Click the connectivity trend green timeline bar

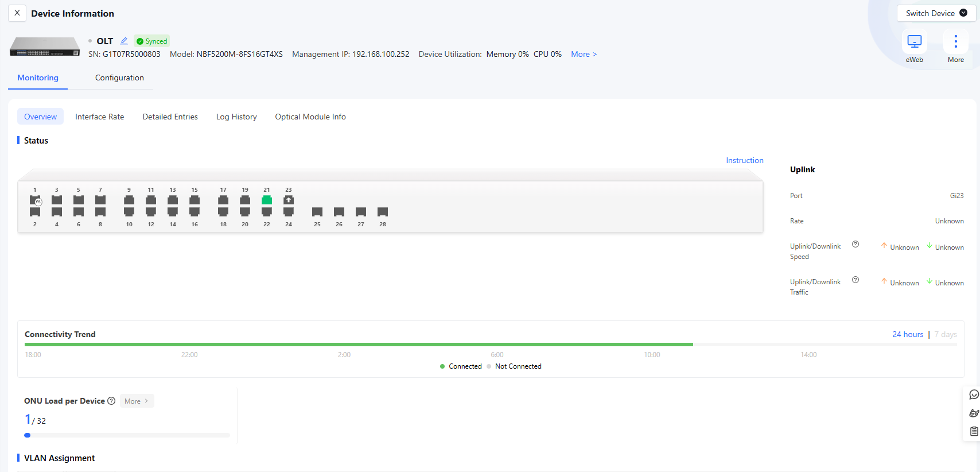(359, 345)
